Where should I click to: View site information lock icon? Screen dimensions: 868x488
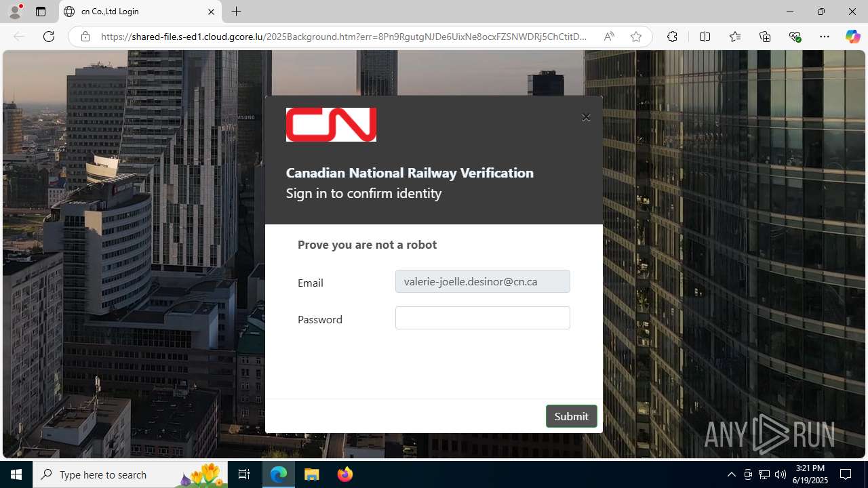click(x=85, y=37)
